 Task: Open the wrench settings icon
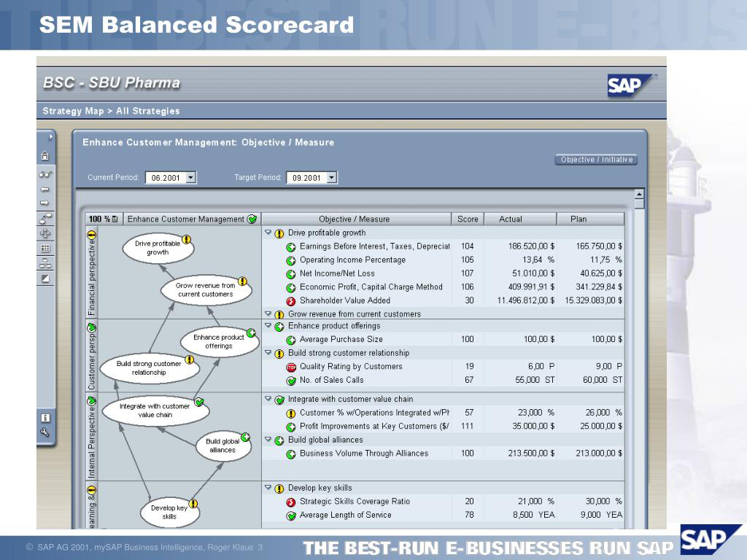coord(44,432)
